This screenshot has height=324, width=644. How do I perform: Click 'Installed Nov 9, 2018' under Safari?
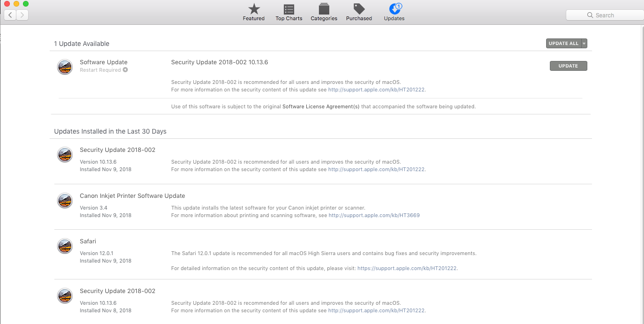point(105,261)
